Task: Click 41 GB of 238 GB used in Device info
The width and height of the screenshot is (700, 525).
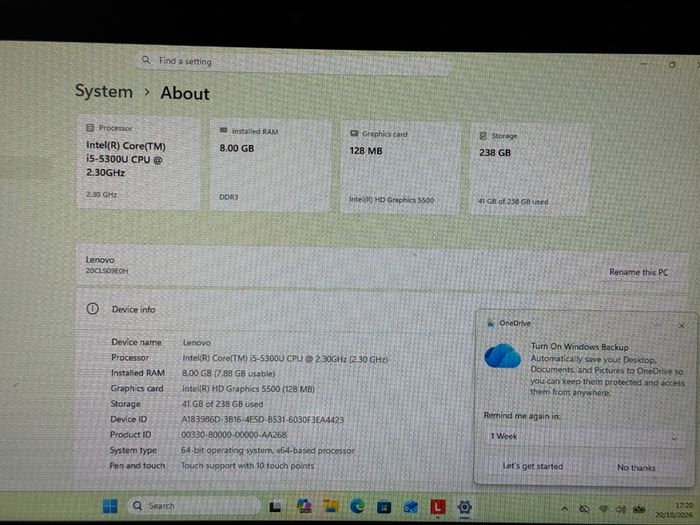Action: click(x=222, y=404)
